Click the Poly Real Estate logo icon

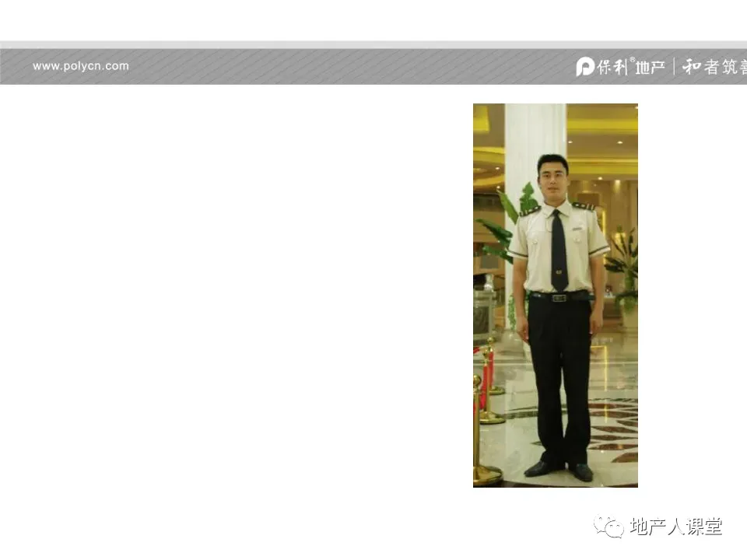click(x=584, y=67)
